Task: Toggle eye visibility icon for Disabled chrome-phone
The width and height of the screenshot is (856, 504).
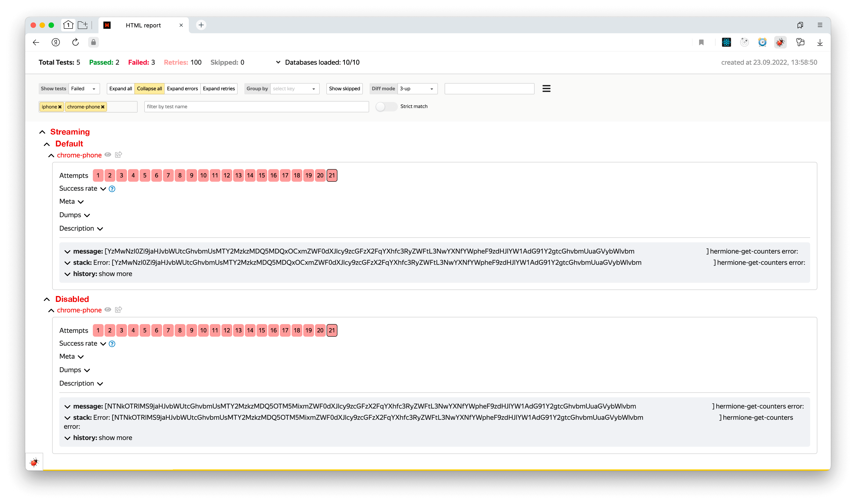Action: coord(108,310)
